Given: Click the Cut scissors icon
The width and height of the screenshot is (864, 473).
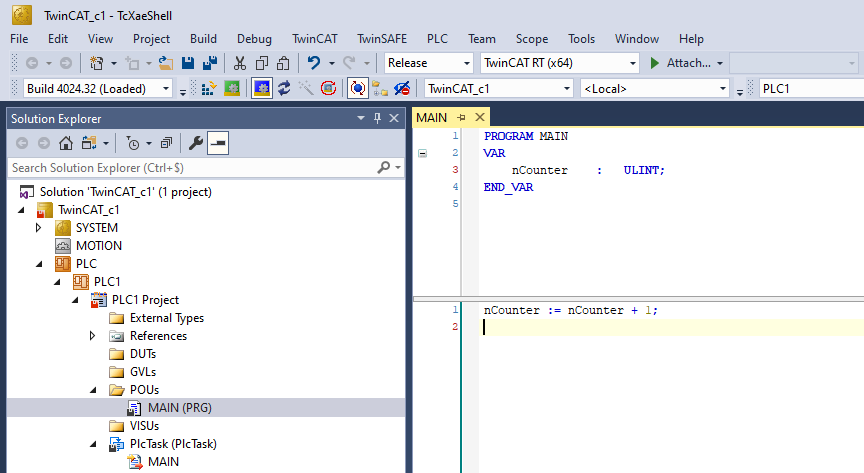Looking at the screenshot, I should (239, 63).
